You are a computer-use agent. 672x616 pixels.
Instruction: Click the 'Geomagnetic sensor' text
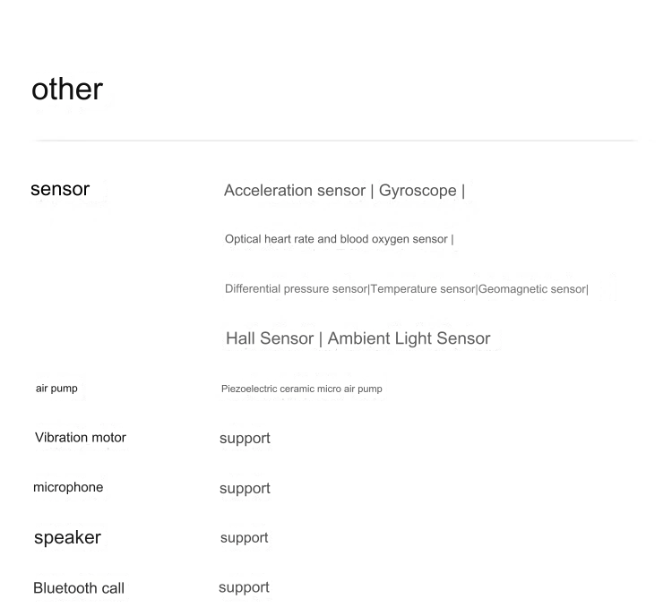(x=532, y=288)
